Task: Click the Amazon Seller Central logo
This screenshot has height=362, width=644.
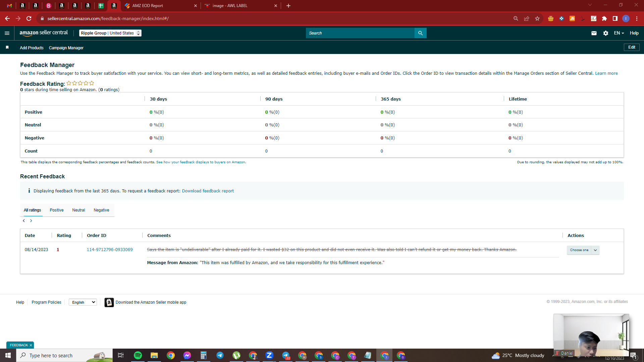Action: point(44,33)
